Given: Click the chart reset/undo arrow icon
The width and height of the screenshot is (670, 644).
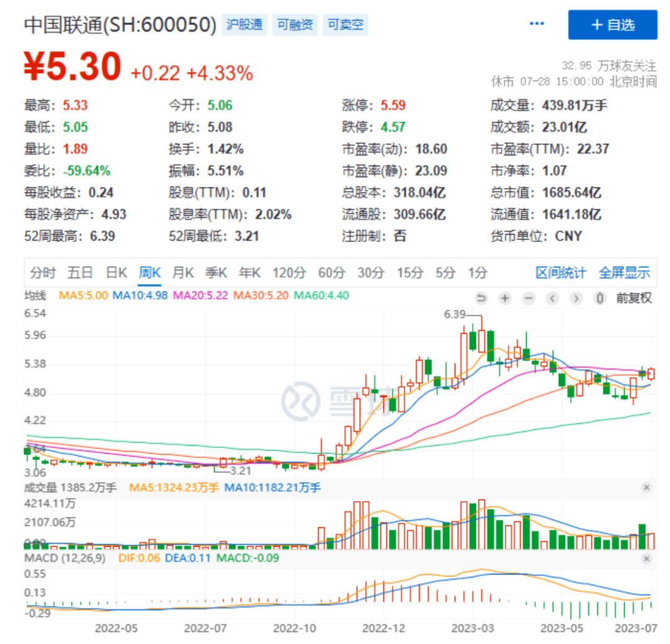Looking at the screenshot, I should click(x=481, y=298).
